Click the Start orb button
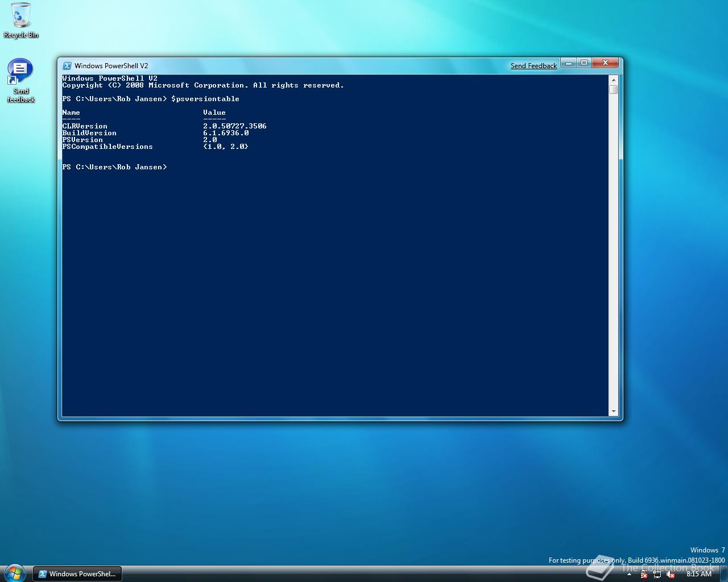 coord(15,573)
